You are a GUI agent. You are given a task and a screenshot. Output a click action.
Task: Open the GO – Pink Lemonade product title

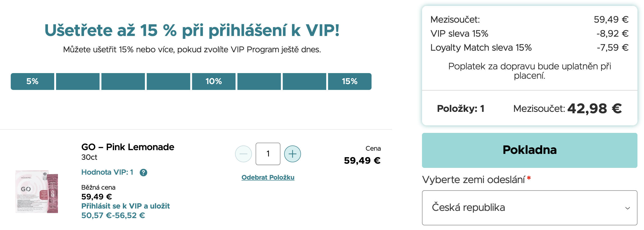coord(128,147)
